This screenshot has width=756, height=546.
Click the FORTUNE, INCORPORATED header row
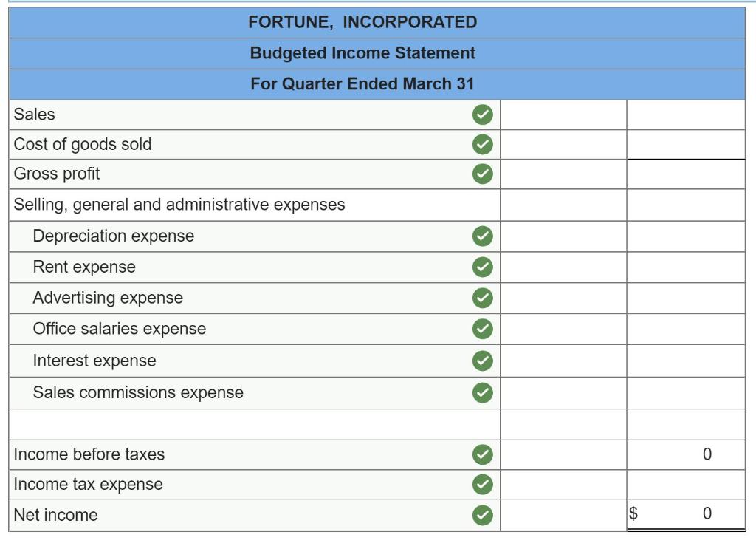365,22
